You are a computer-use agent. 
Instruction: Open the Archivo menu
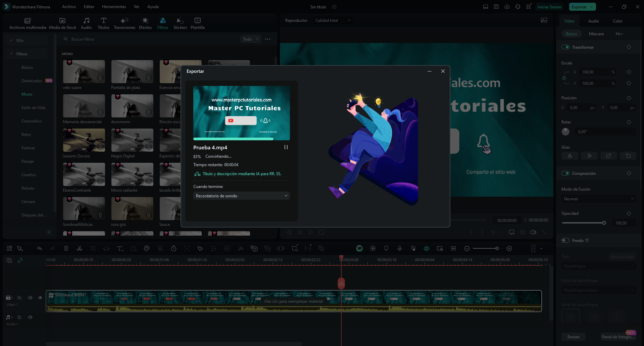(69, 7)
